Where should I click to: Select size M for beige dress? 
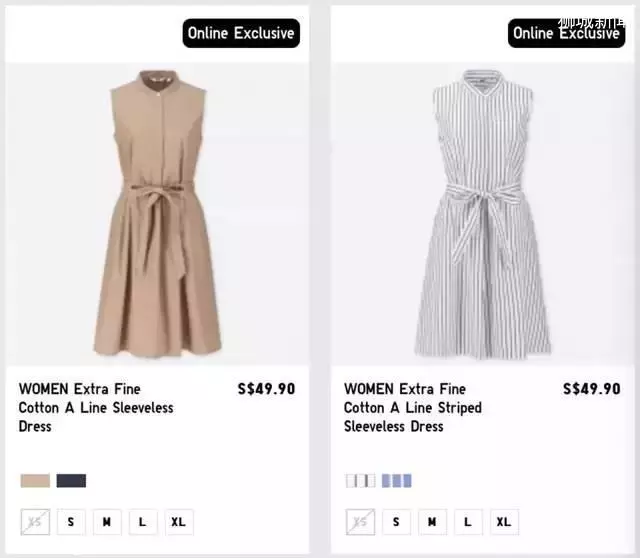pyautogui.click(x=107, y=522)
